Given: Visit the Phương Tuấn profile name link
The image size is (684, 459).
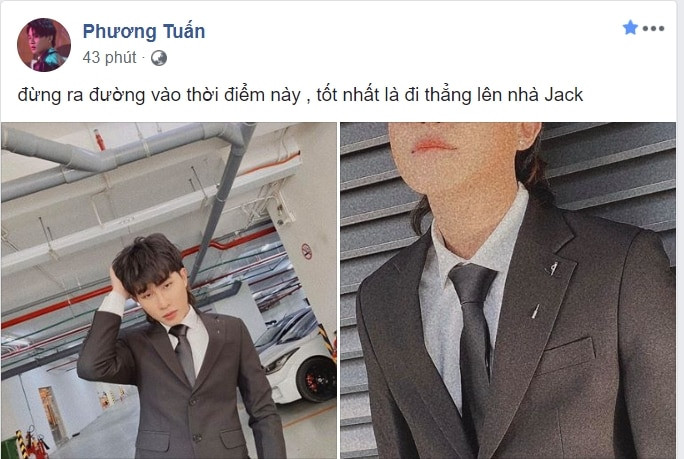Looking at the screenshot, I should pyautogui.click(x=144, y=31).
